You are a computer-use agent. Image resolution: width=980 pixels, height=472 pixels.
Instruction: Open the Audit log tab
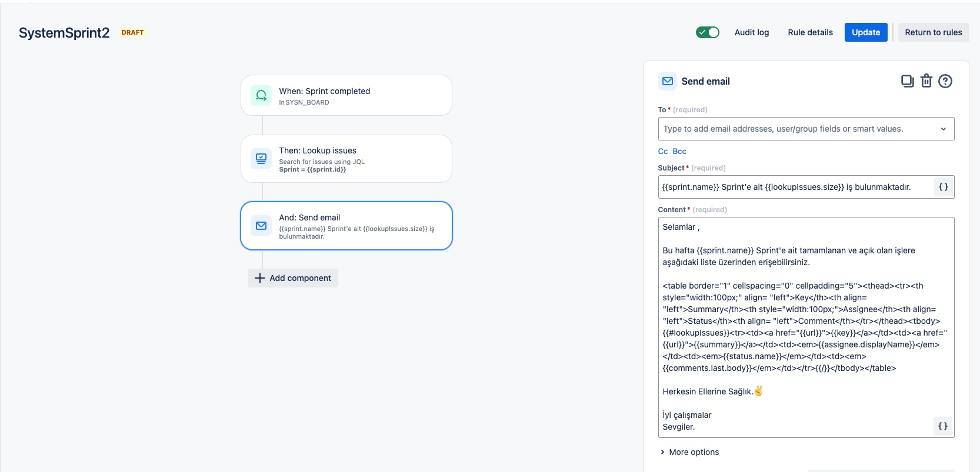752,32
